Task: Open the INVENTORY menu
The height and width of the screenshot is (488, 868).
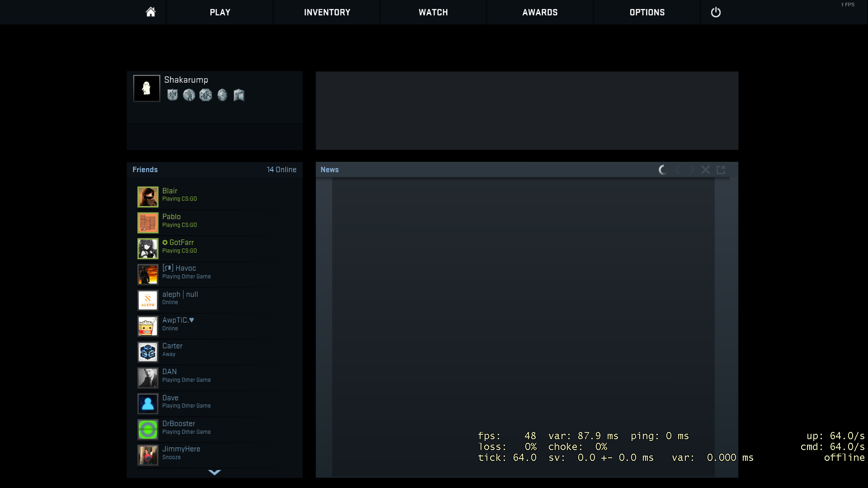Action: pyautogui.click(x=327, y=12)
